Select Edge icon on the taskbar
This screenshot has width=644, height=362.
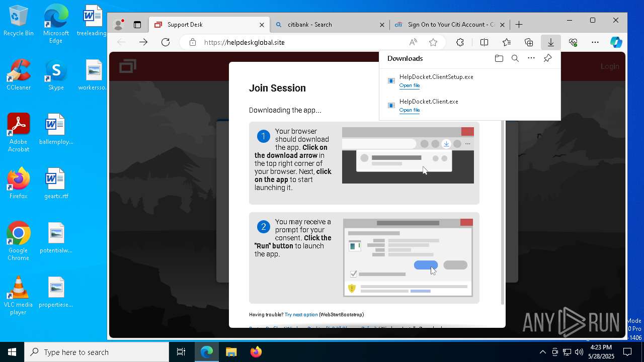pyautogui.click(x=207, y=352)
